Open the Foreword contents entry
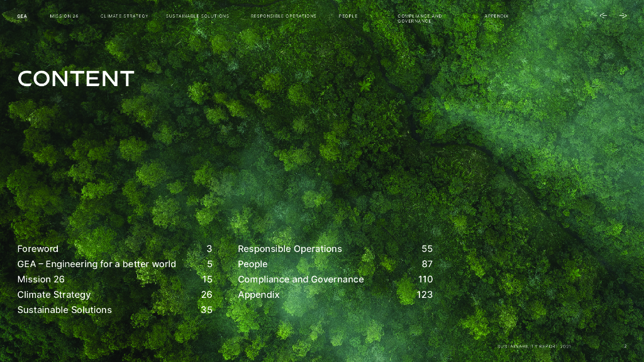The width and height of the screenshot is (644, 362). tap(38, 249)
